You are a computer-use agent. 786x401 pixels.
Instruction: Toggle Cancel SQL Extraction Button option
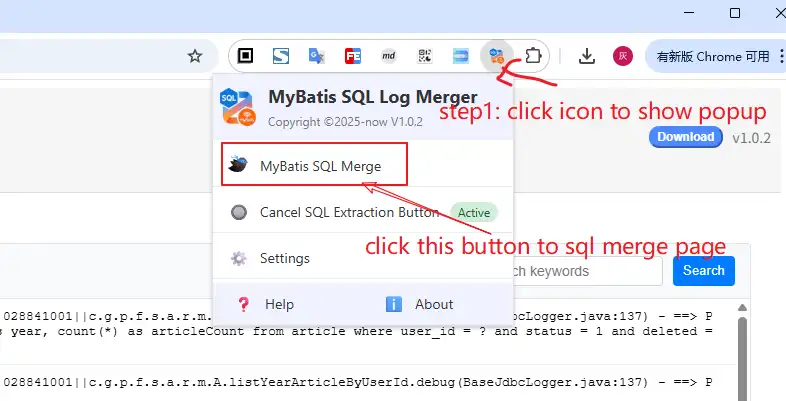click(x=348, y=212)
